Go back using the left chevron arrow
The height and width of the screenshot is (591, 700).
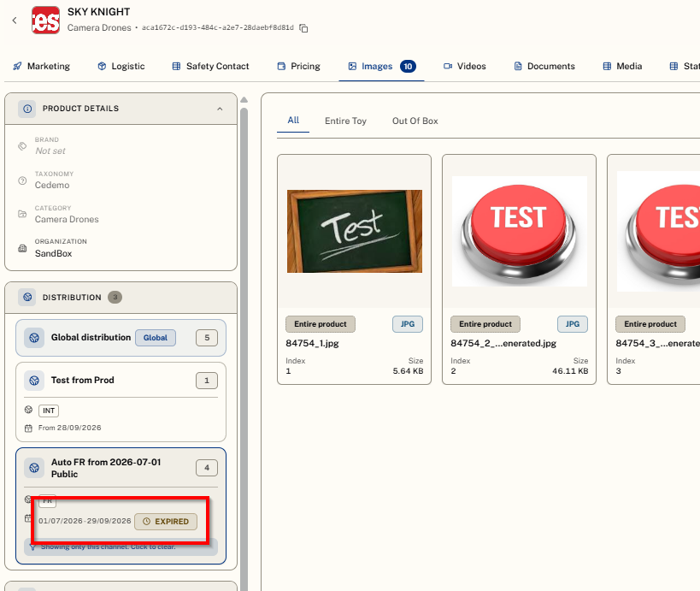15,21
